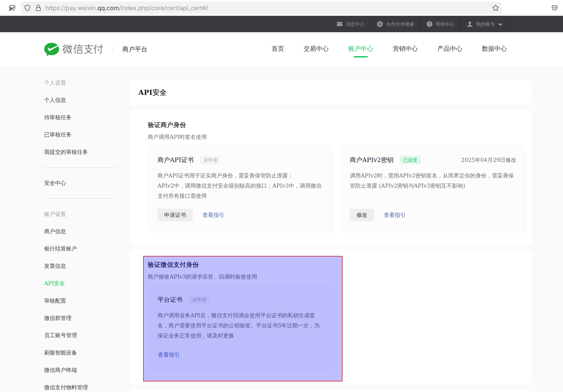The image size is (563, 392).
Task: Open 发票信息 in sidebar
Action: coord(55,266)
